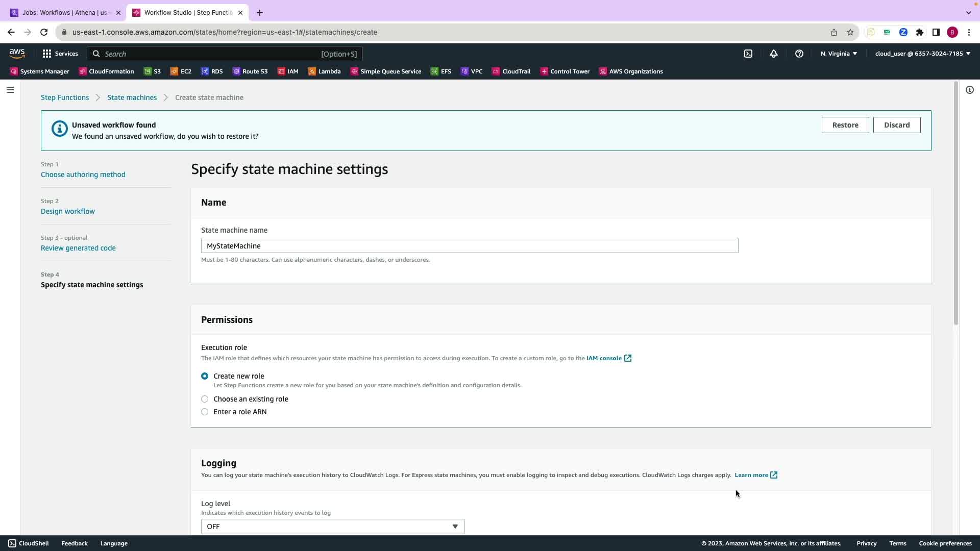The width and height of the screenshot is (980, 551).
Task: Click the State machine name input field
Action: click(x=469, y=246)
